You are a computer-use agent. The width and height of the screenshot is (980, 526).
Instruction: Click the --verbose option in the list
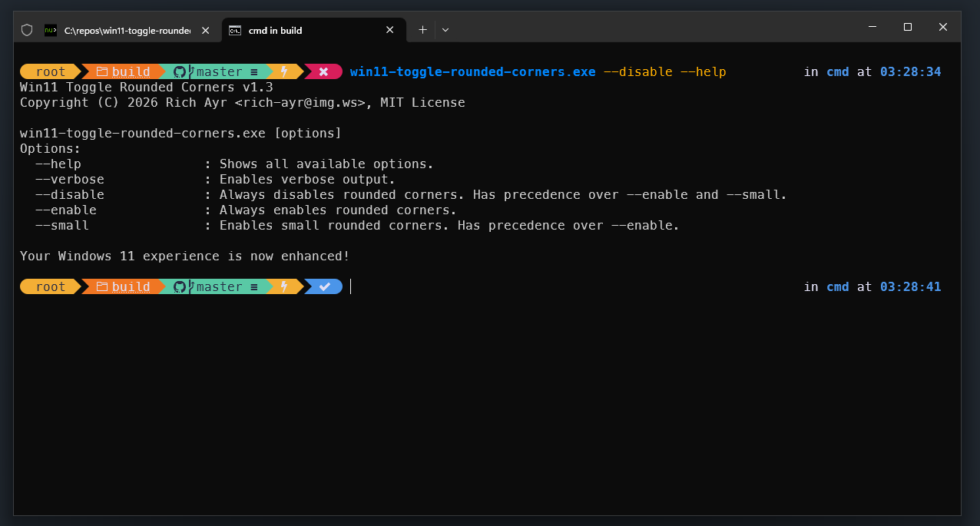click(70, 179)
